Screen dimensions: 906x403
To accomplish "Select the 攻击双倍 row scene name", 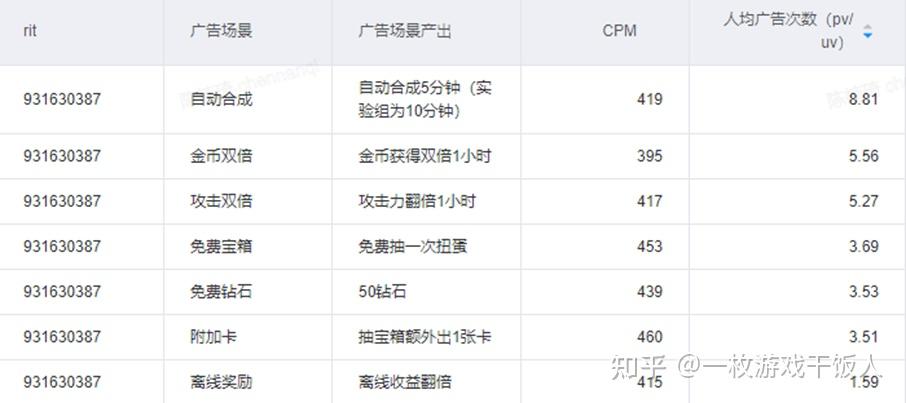I will pos(221,201).
